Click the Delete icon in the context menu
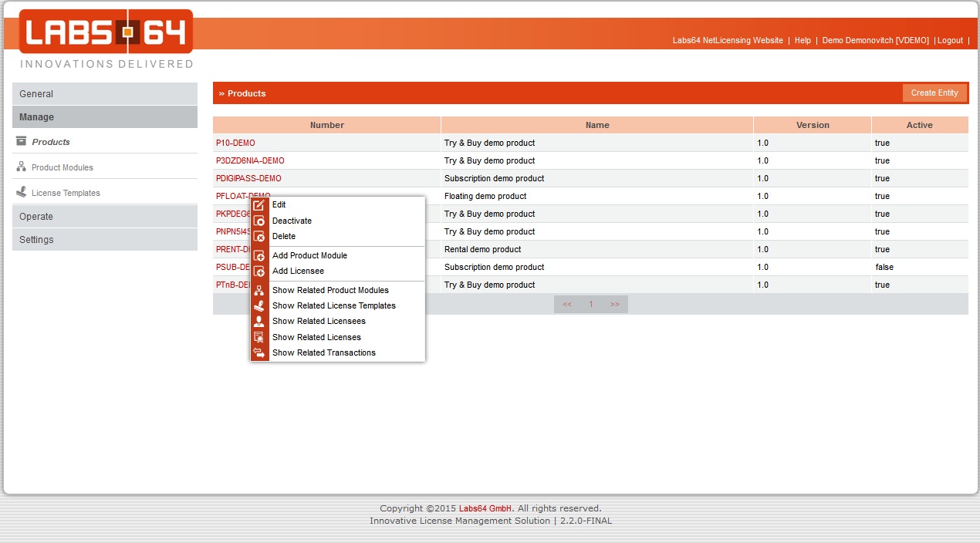This screenshot has height=543, width=980. [259, 236]
